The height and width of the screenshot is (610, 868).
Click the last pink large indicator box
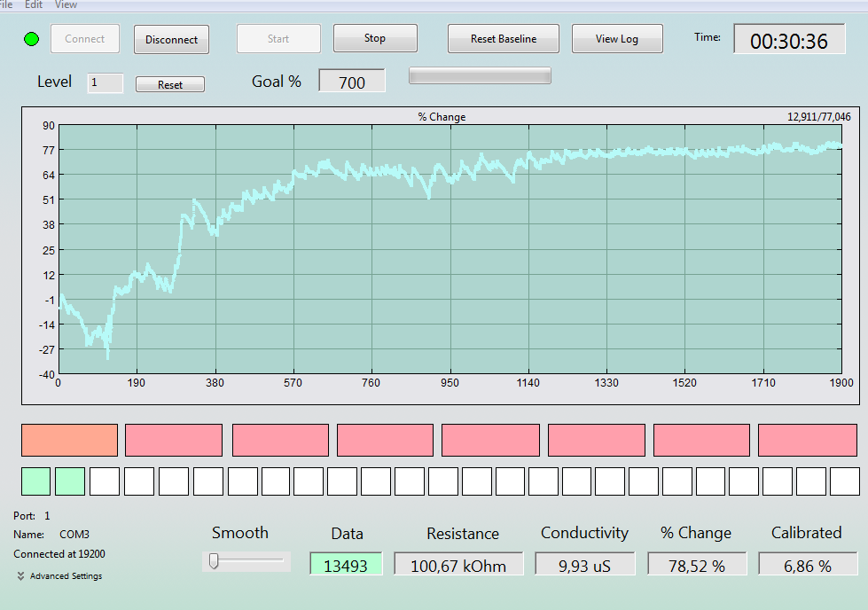pyautogui.click(x=807, y=441)
